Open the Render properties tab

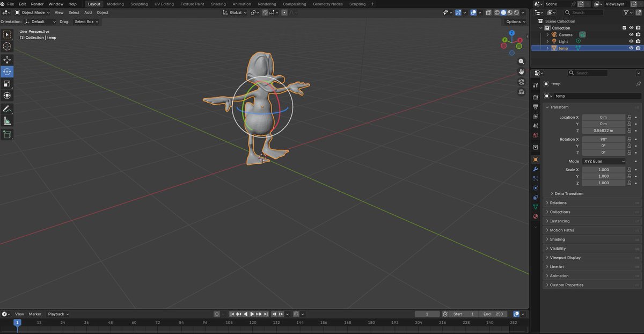click(535, 97)
